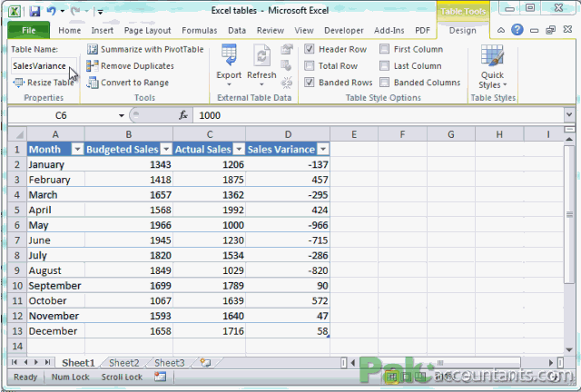Click the Unlink table icon
Image resolution: width=581 pixels, height=392 pixels.
(x=287, y=83)
